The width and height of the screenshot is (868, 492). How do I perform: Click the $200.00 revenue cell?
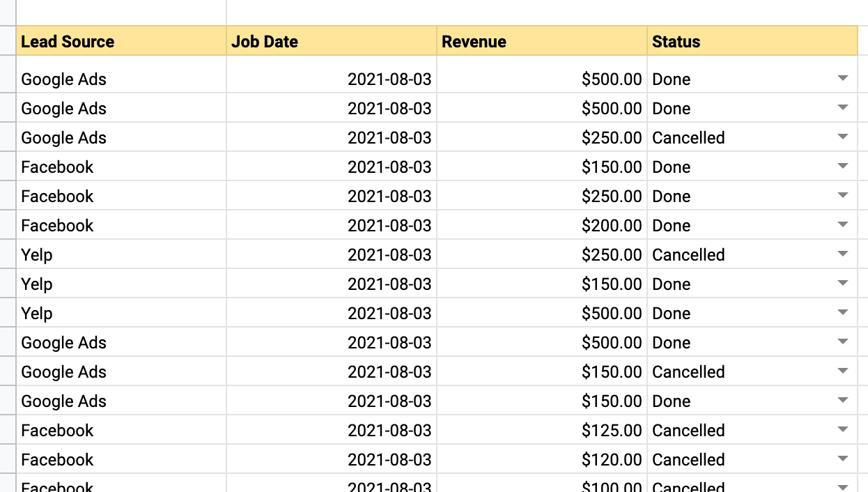click(542, 225)
